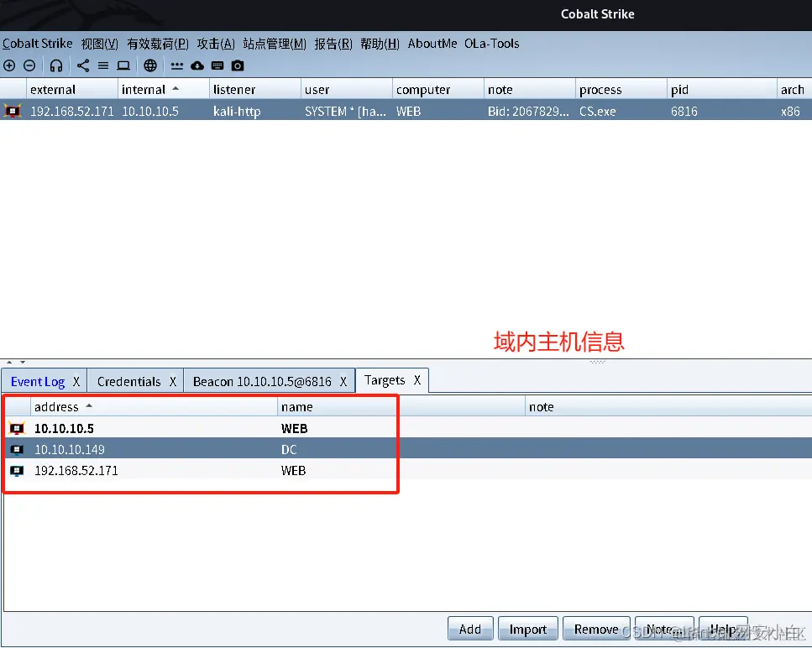The height and width of the screenshot is (648, 812).
Task: Click compromised host icon beside 10.10.10.5 target
Action: click(17, 429)
